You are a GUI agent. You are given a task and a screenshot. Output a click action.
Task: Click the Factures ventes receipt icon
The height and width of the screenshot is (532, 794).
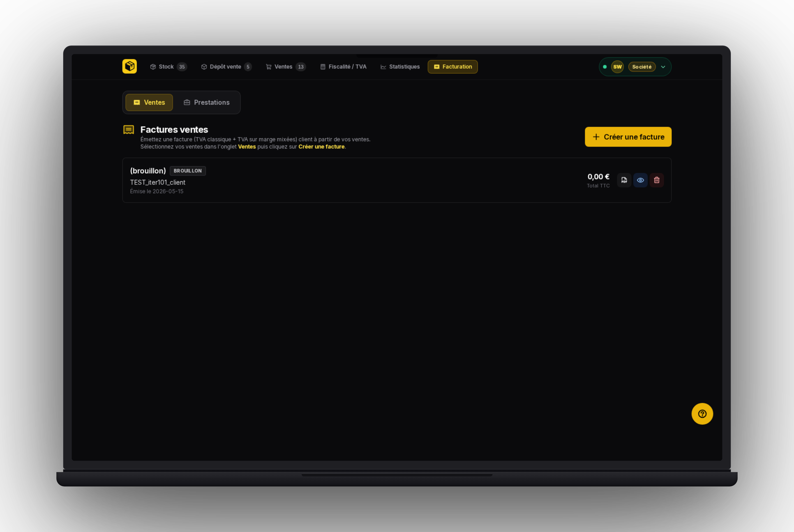129,130
